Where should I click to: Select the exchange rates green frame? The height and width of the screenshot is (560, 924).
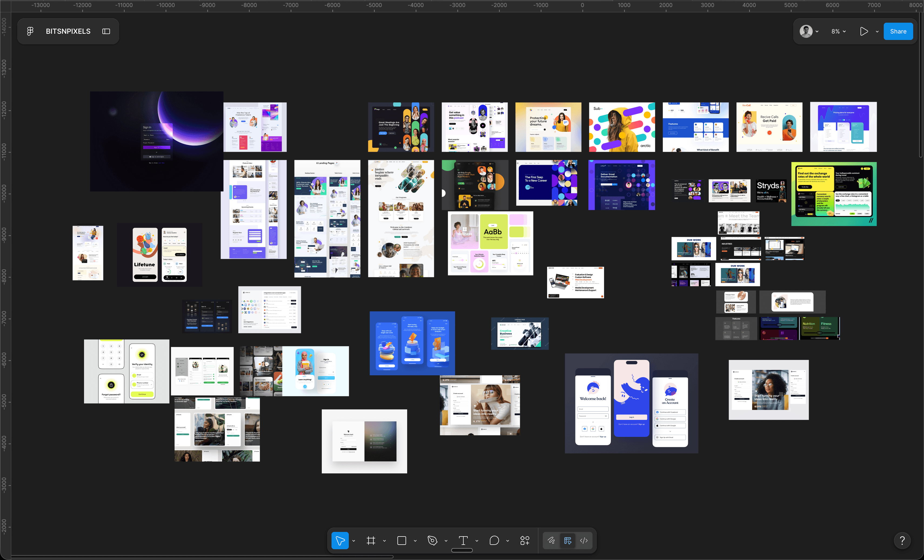click(x=834, y=194)
